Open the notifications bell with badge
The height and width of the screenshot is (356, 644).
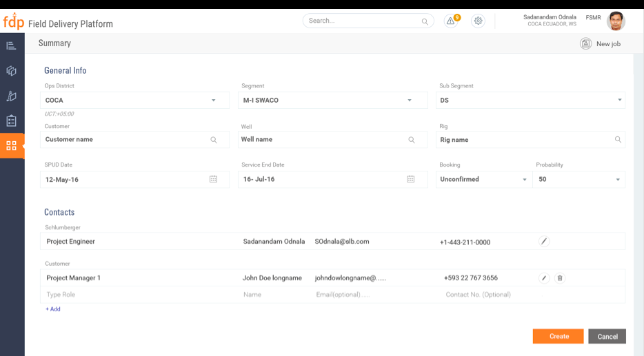451,21
